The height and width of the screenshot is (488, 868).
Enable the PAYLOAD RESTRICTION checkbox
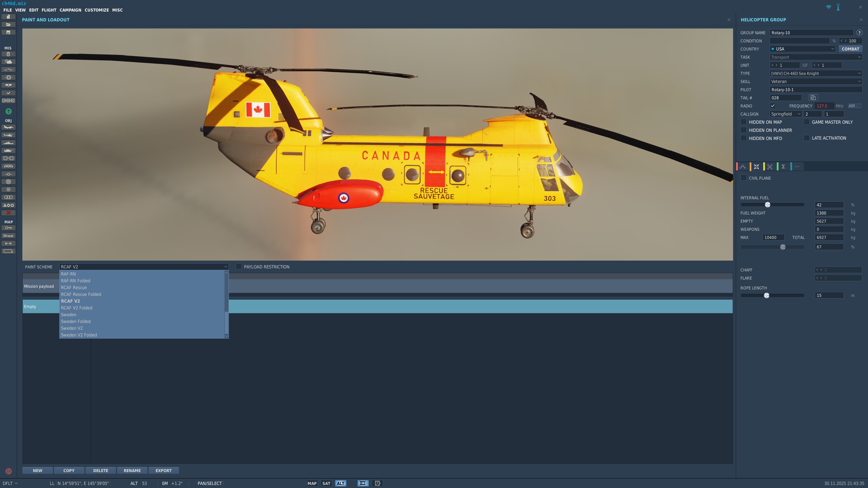pos(239,267)
